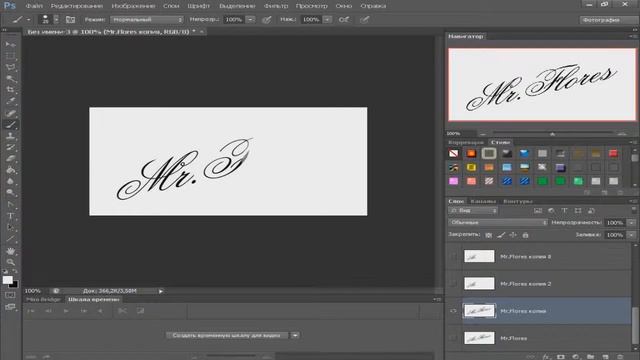This screenshot has width=640, height=360.
Task: Click the create video timeline button
Action: coord(227,335)
